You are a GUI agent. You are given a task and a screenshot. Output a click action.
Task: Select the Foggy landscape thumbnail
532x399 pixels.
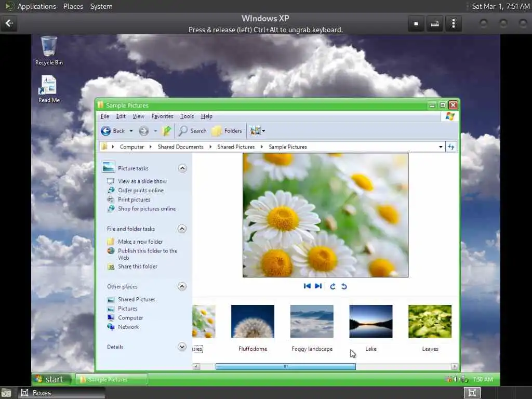pos(312,321)
